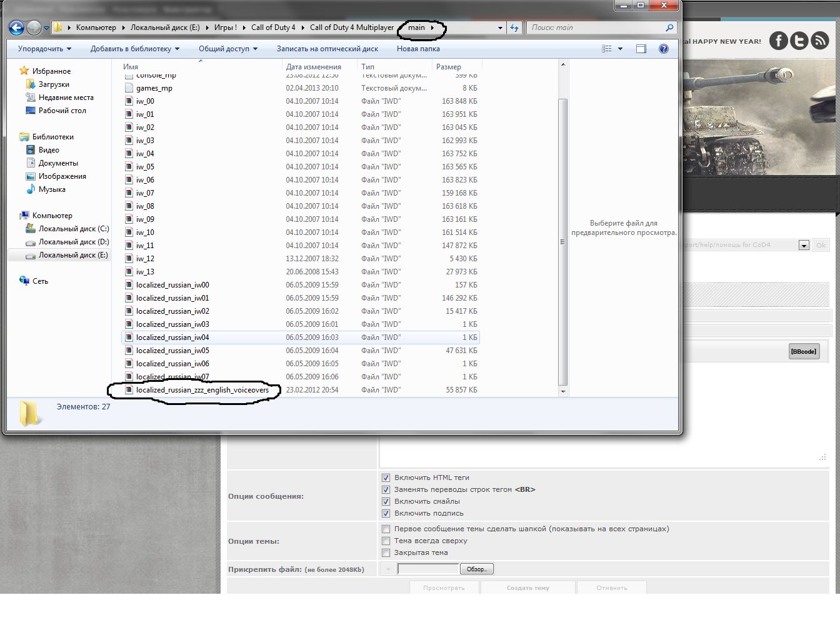Click the [BBcode] button
Viewport: 840px width, 625px height.
(x=804, y=351)
